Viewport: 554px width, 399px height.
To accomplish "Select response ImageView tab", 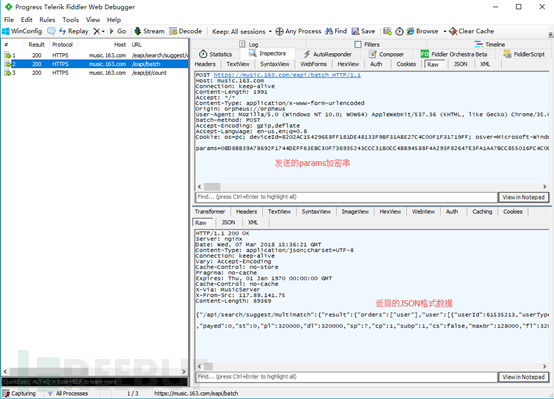I will 355,211.
